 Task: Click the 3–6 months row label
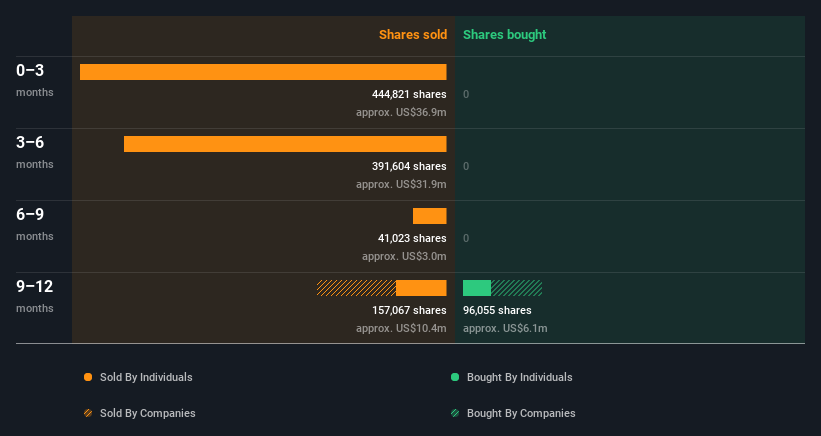click(35, 152)
